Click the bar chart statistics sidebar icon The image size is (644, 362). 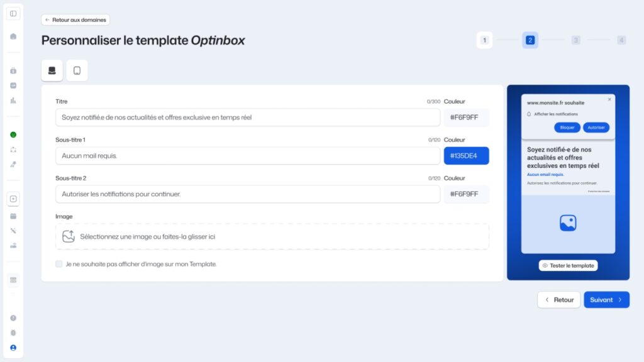[x=13, y=101]
